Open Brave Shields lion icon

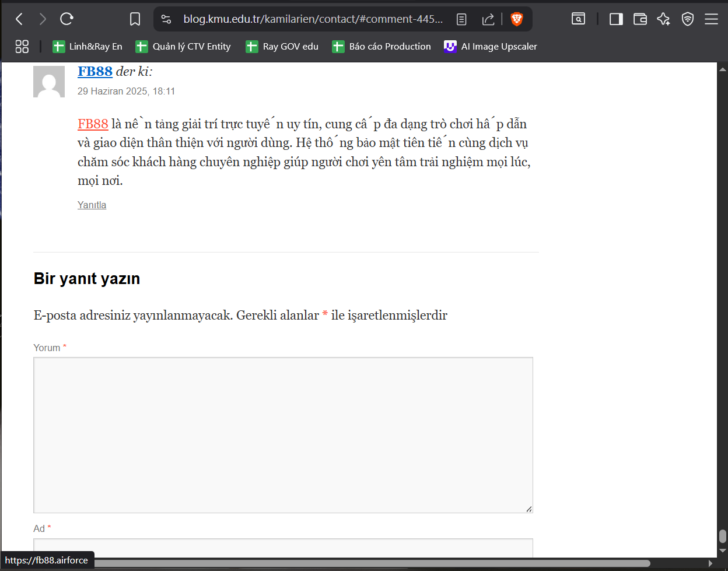click(516, 19)
